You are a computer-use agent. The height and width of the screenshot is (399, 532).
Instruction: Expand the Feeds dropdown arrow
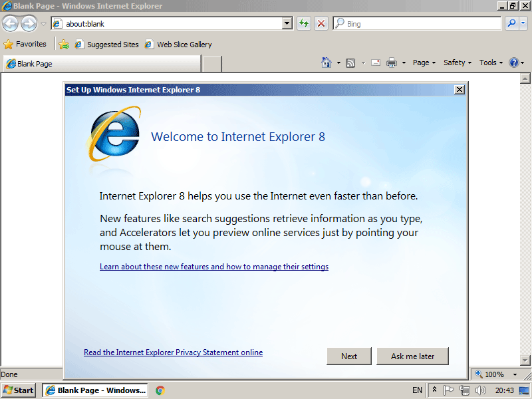[363, 63]
